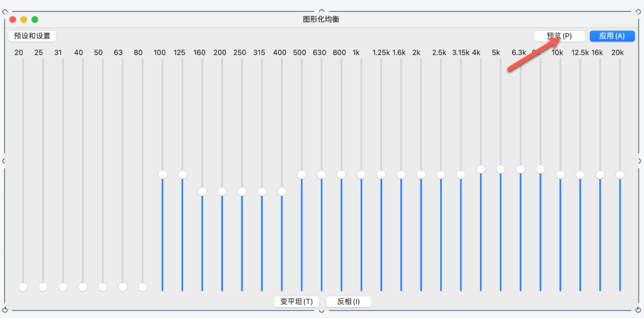Select the 160 Hz slider handle

point(202,192)
